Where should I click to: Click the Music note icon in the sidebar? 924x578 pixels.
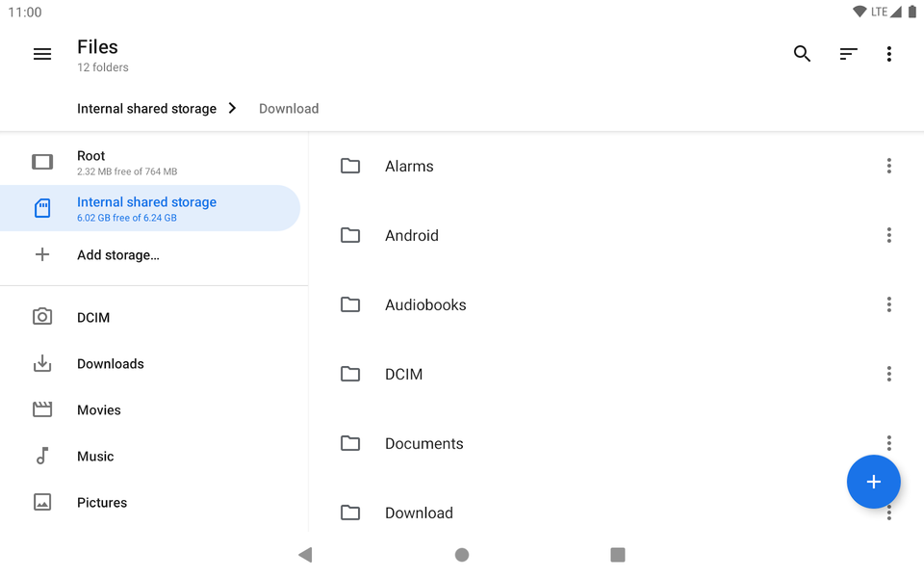pyautogui.click(x=42, y=456)
